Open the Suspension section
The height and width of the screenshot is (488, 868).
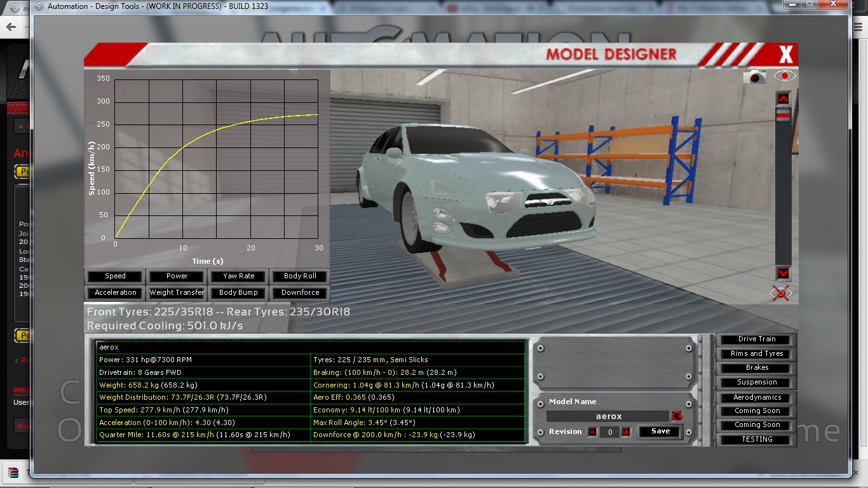[x=756, y=383]
